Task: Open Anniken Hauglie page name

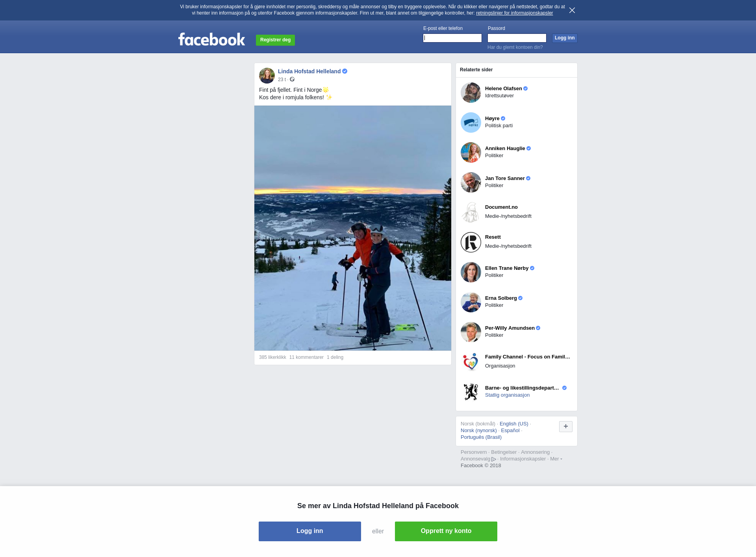Action: coord(505,149)
